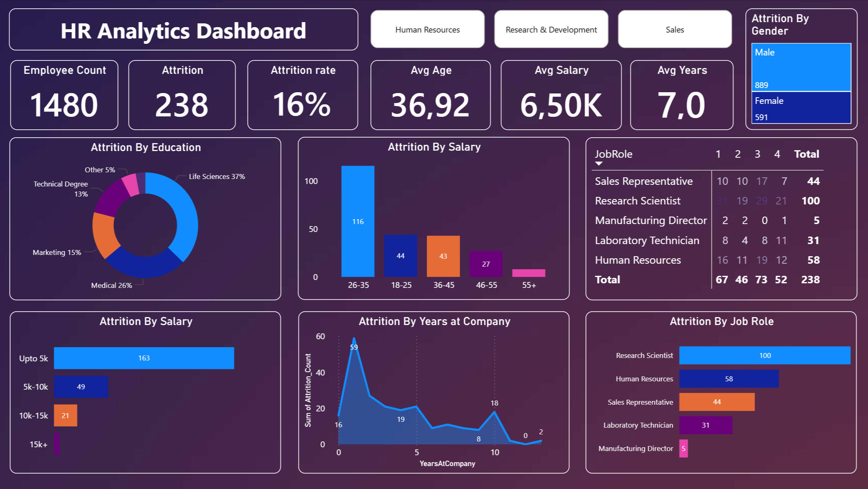Select the Research Scientist bar
The image size is (868, 489).
(x=764, y=355)
